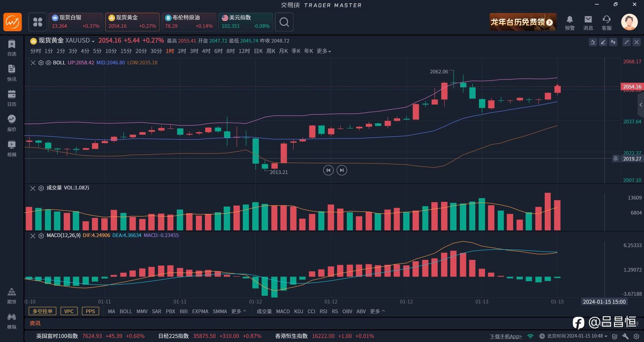The image size is (644, 342).
Task: Select the 日K timeframe tab
Action: (x=258, y=51)
